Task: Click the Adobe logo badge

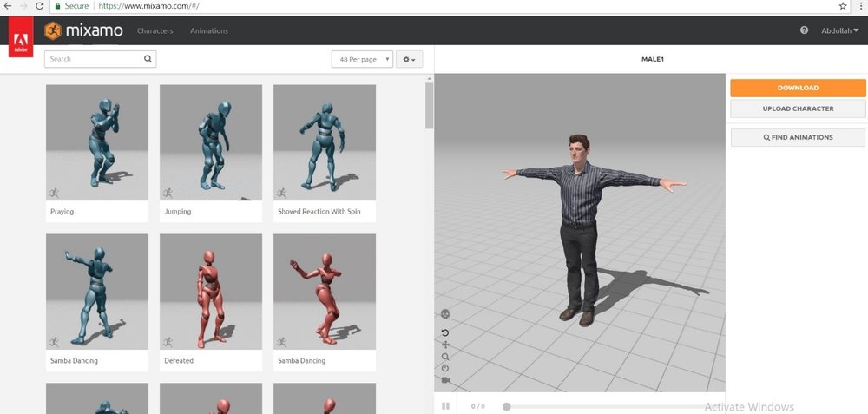Action: [21, 37]
